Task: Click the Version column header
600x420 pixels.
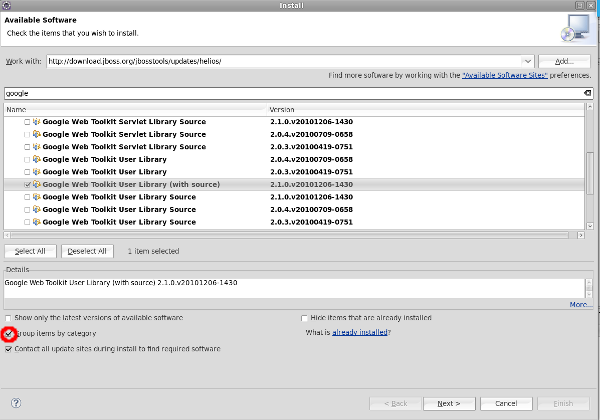Action: pyautogui.click(x=426, y=110)
